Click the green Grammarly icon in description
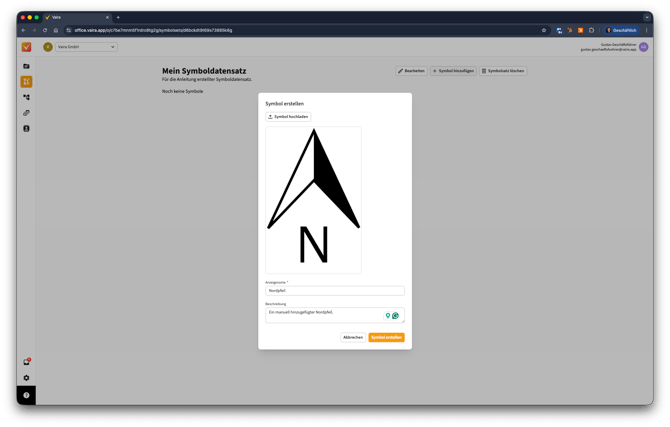The image size is (670, 427). (395, 316)
